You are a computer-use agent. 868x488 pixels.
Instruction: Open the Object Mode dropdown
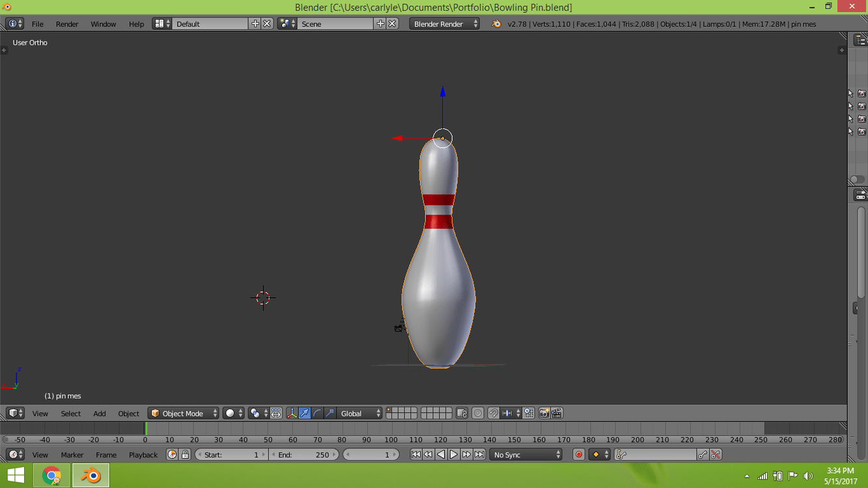coord(183,414)
